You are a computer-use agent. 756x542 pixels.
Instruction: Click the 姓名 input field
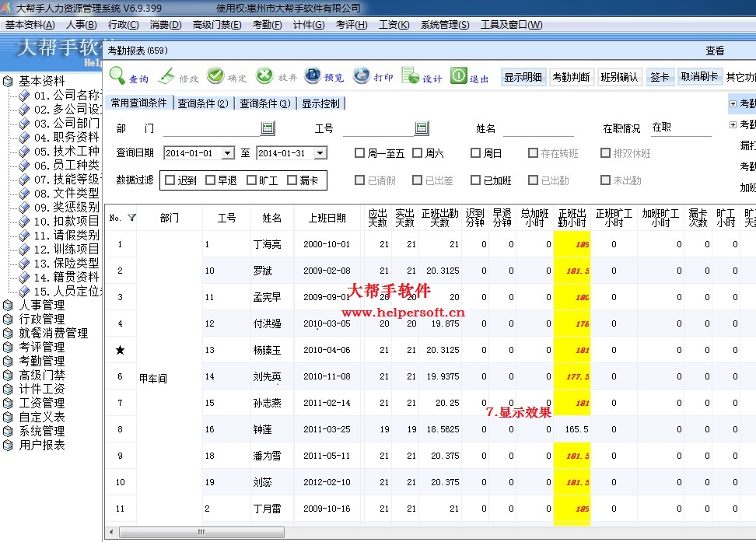538,128
